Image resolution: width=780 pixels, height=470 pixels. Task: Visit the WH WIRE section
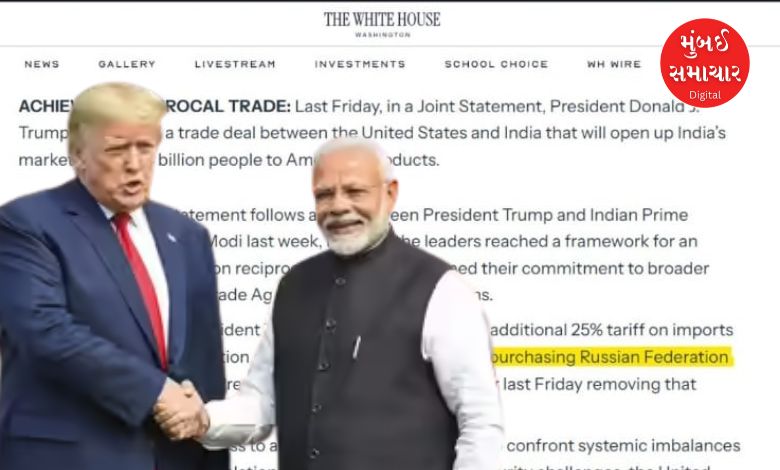(614, 64)
